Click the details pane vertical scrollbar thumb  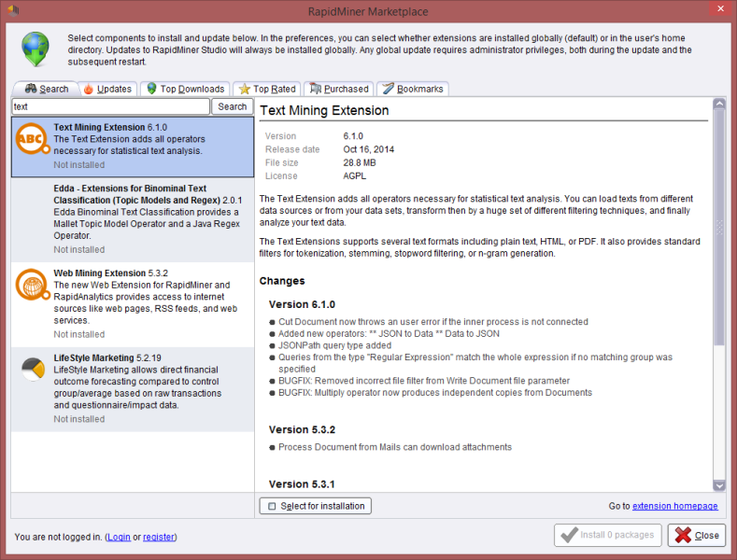718,228
